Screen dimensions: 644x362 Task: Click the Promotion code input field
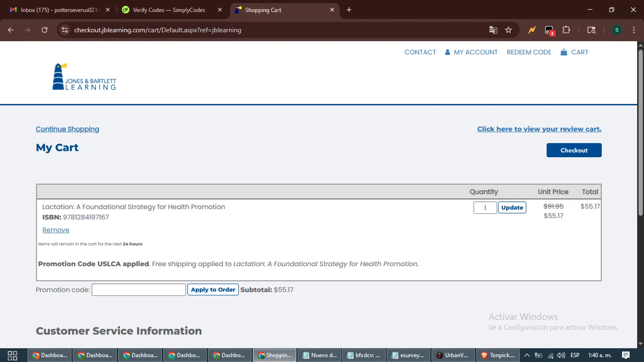(139, 290)
